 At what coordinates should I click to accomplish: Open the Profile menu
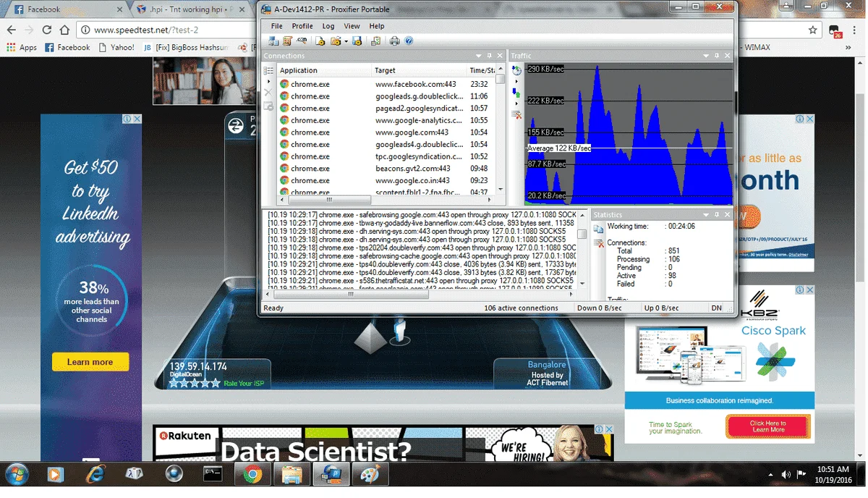click(302, 26)
